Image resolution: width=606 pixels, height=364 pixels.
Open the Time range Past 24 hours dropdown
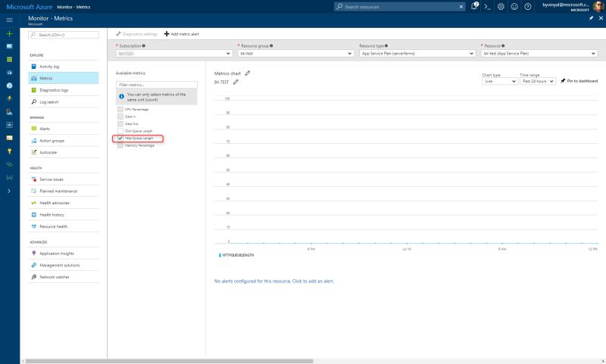(x=538, y=81)
